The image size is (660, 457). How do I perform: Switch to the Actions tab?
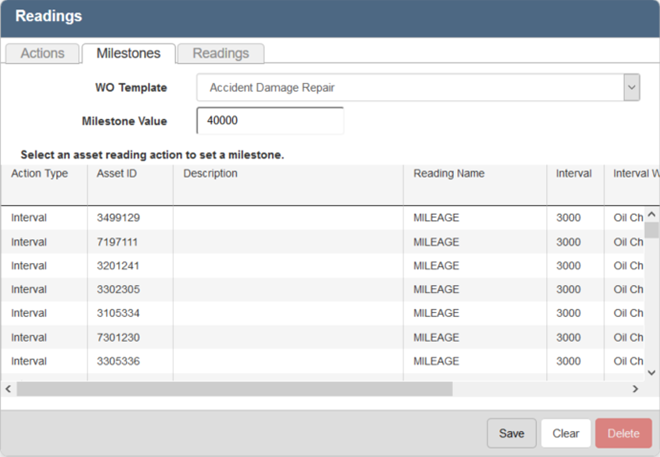(x=42, y=54)
